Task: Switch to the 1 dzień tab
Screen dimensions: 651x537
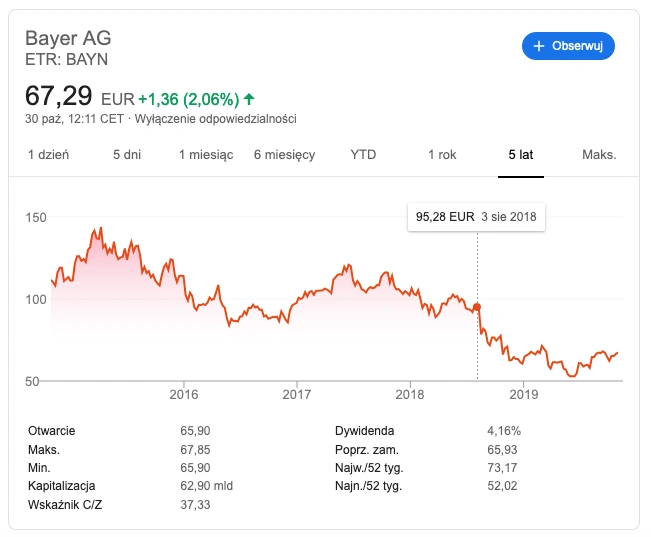Action: tap(48, 155)
